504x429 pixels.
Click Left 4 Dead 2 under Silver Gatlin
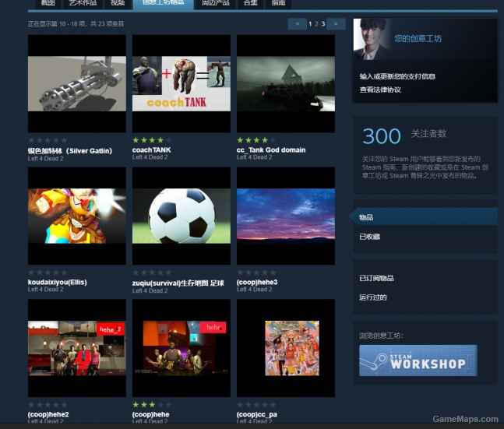[x=45, y=158]
